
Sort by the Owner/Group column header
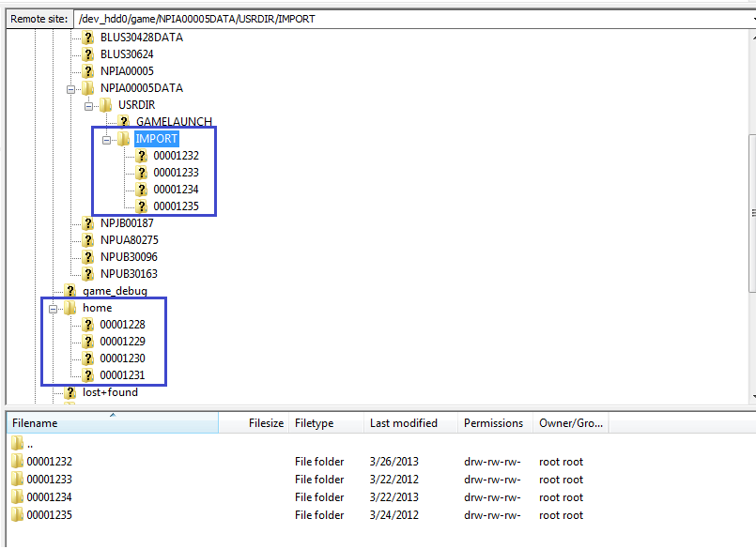click(x=570, y=422)
